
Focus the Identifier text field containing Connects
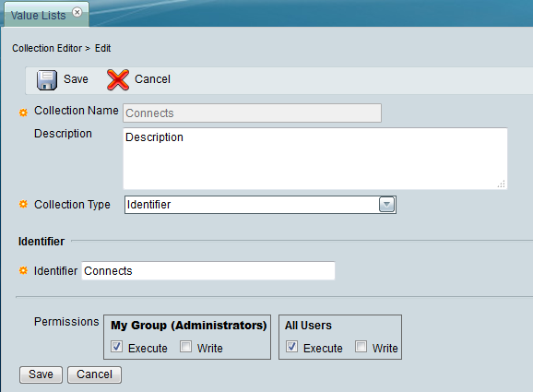click(x=208, y=270)
